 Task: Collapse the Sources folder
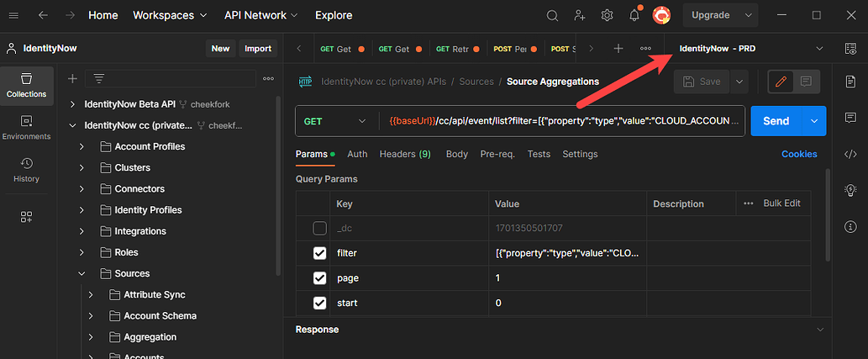[x=82, y=274]
